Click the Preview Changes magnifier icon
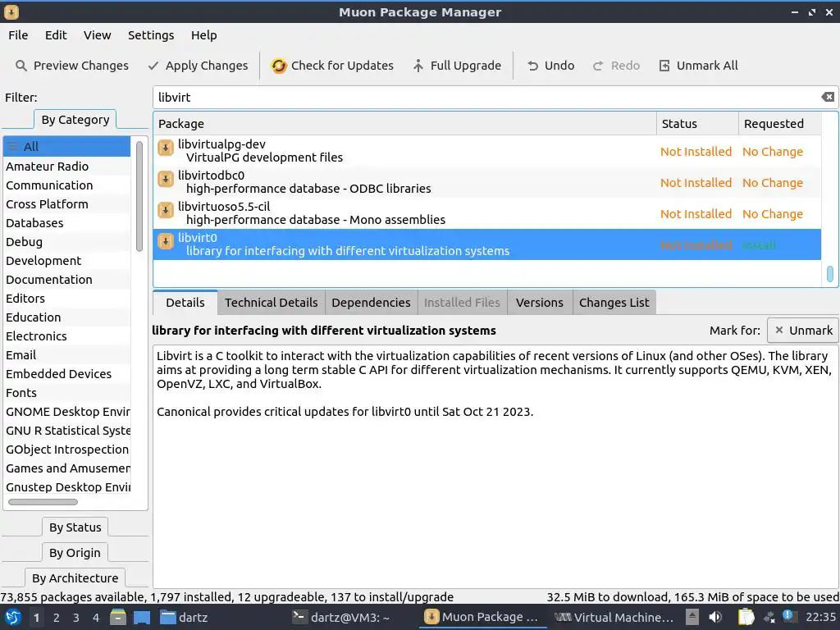The width and height of the screenshot is (840, 630). pos(21,66)
